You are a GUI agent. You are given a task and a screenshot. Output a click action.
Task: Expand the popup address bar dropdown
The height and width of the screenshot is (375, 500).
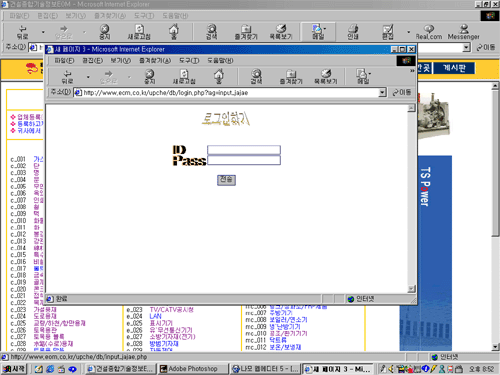(382, 92)
